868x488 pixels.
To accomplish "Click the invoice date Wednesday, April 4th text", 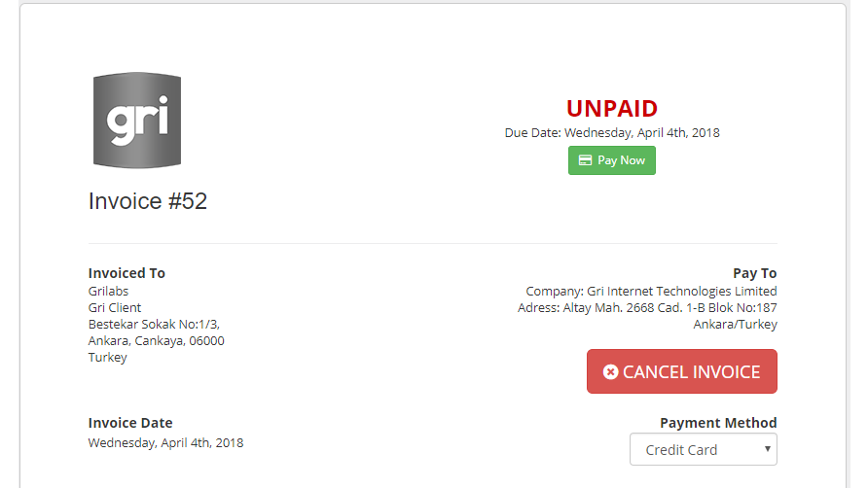I will pyautogui.click(x=166, y=442).
